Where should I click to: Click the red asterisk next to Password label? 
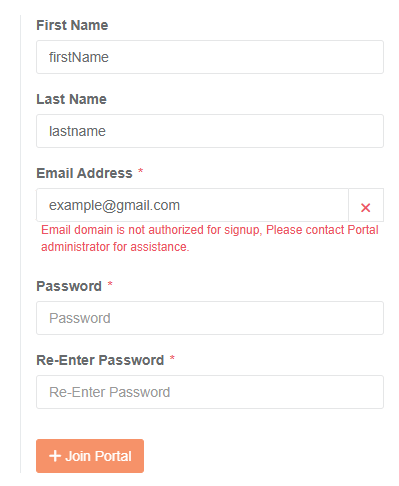tap(110, 284)
